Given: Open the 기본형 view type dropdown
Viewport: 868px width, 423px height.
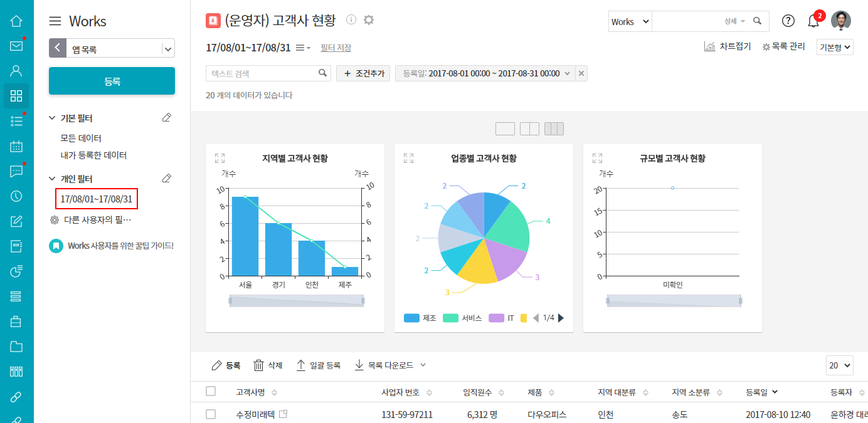Looking at the screenshot, I should (835, 48).
